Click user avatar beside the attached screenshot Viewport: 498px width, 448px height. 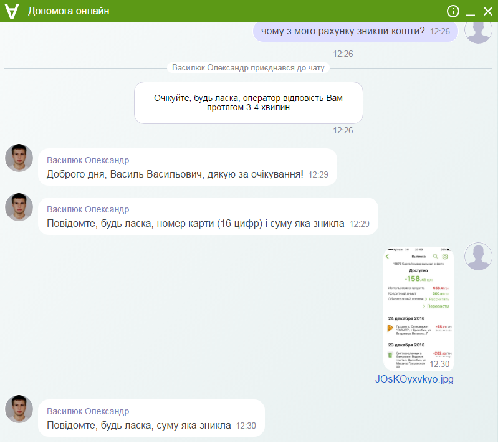coord(479,257)
